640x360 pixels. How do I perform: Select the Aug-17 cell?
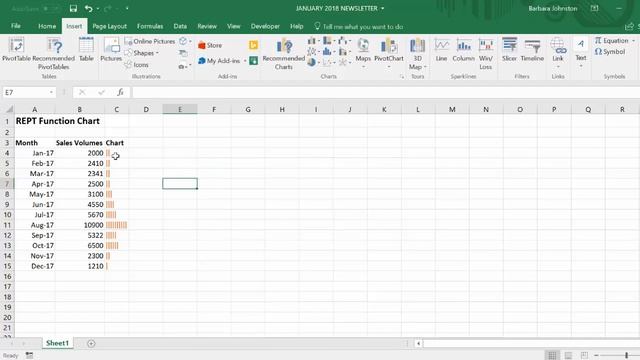[x=35, y=225]
